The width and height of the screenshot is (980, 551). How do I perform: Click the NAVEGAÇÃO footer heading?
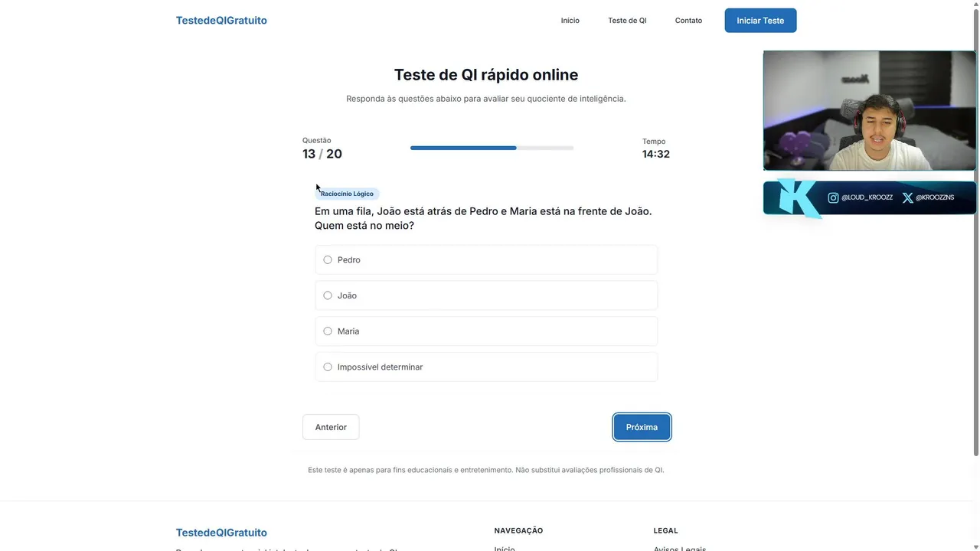pyautogui.click(x=518, y=530)
